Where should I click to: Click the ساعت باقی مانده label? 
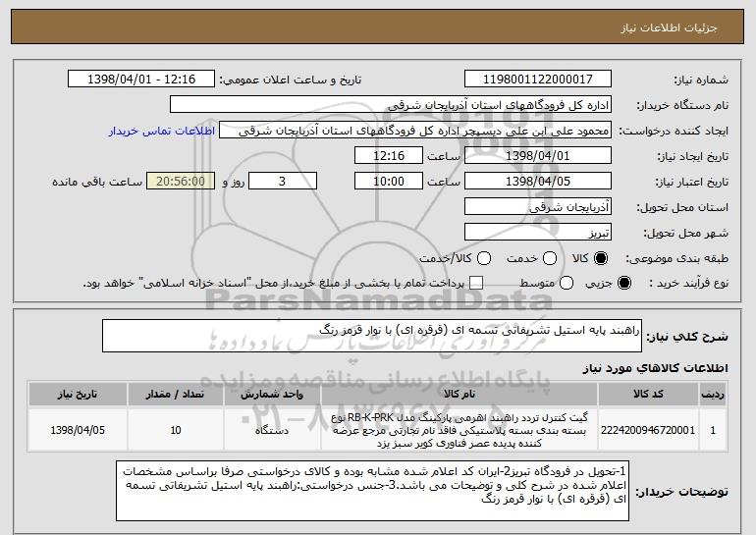click(x=97, y=182)
